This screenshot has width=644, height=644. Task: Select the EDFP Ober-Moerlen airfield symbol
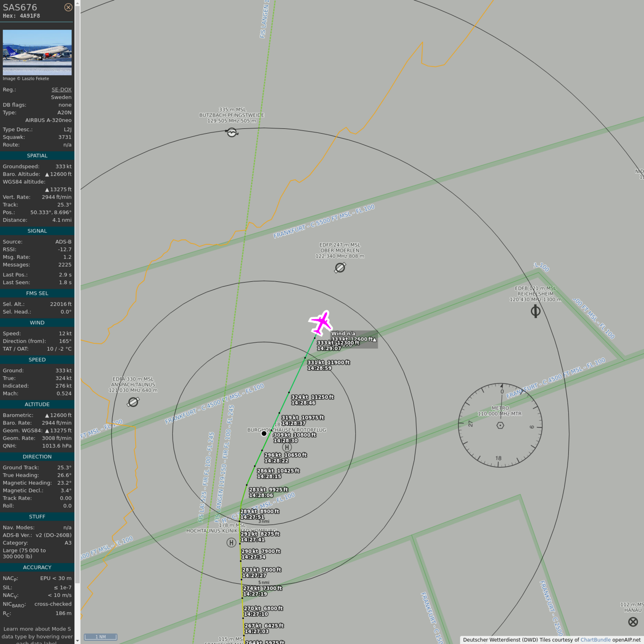(340, 267)
